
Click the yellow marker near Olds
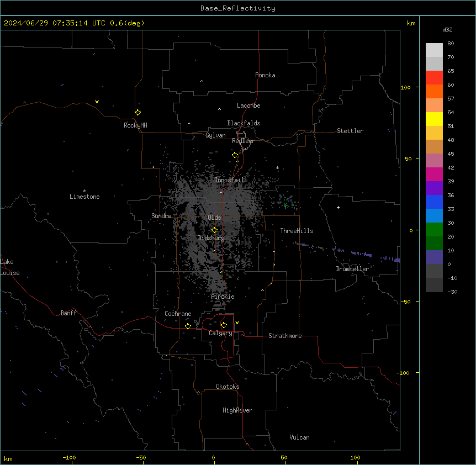click(214, 230)
